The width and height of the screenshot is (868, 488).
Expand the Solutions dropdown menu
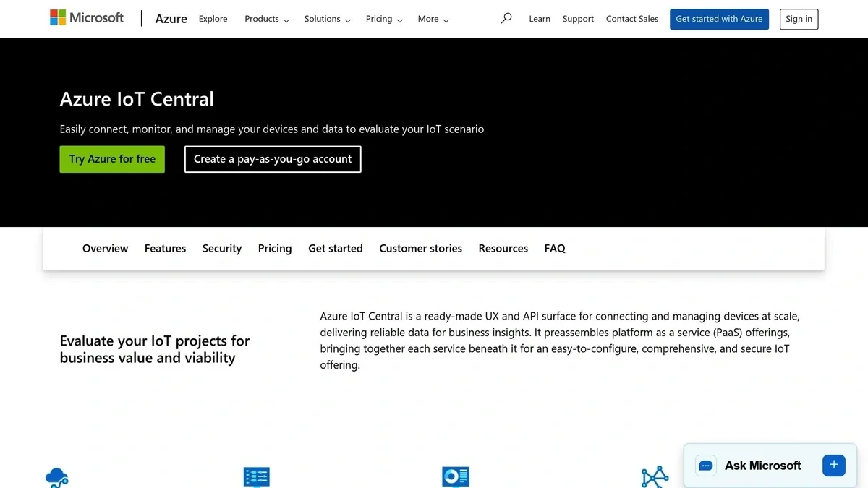(327, 19)
